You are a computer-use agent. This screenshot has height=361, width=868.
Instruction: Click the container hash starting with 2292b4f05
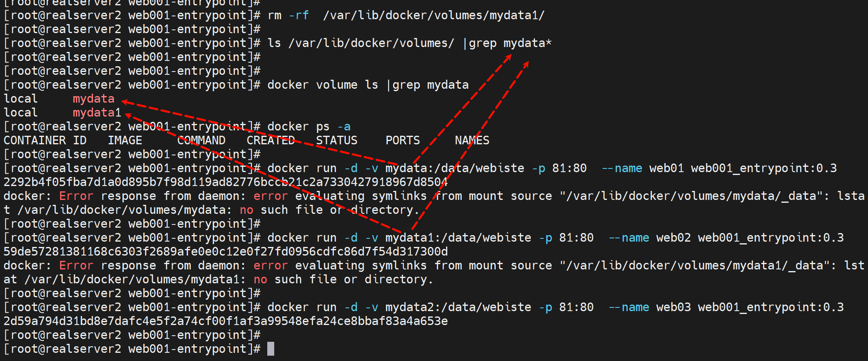(x=226, y=182)
